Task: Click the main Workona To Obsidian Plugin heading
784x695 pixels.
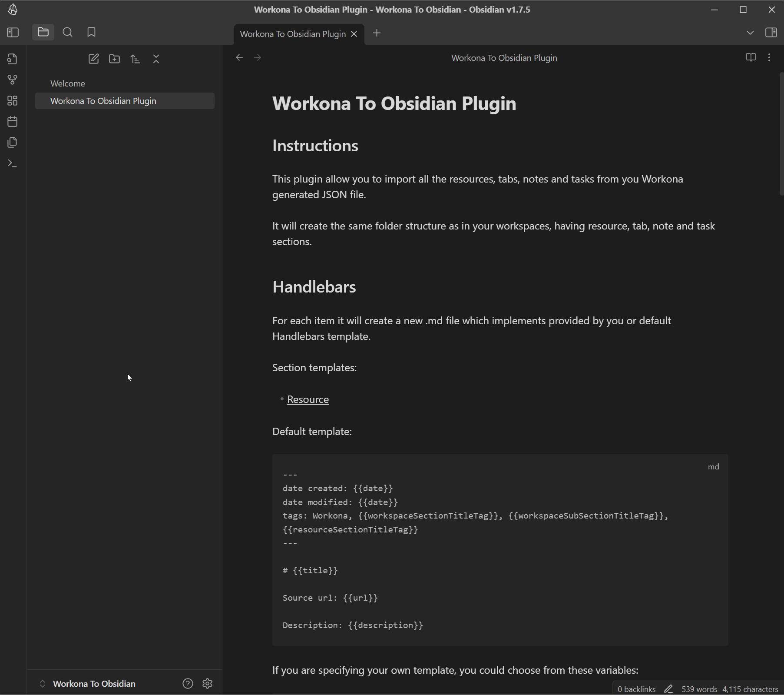Action: point(394,103)
